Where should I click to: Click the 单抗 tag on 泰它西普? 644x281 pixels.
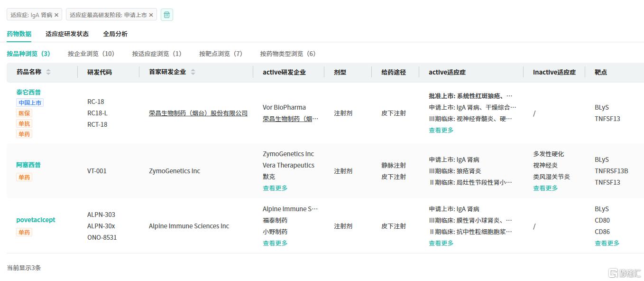coord(24,123)
